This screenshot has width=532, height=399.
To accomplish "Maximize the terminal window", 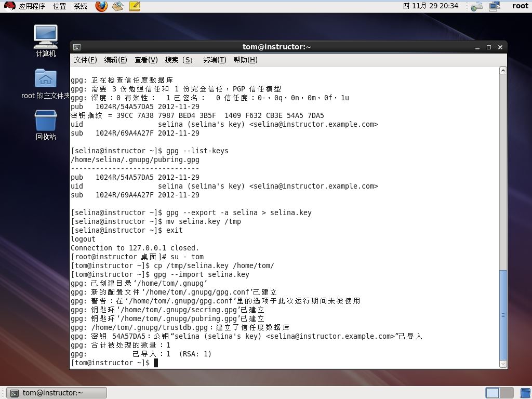I will (488, 47).
